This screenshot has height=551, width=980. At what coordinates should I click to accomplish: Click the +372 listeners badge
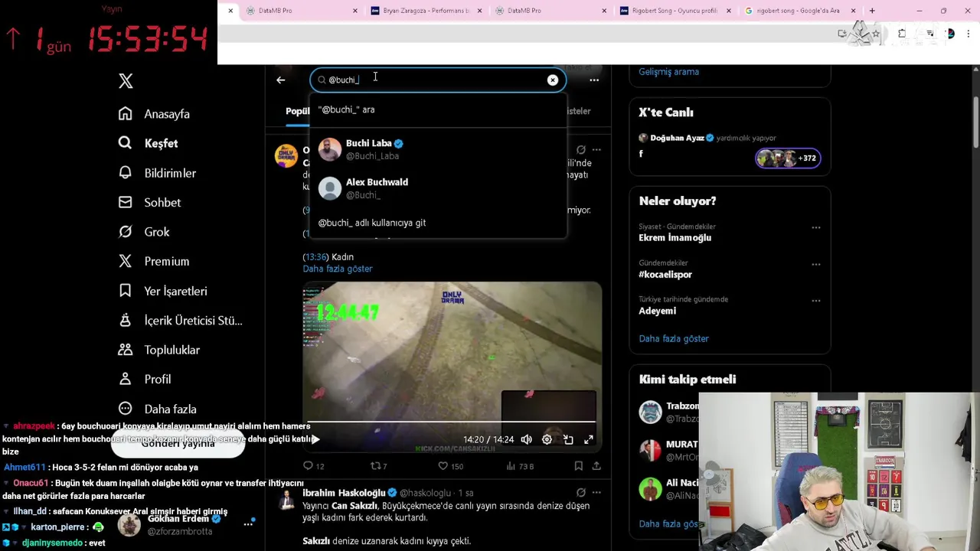tap(788, 158)
